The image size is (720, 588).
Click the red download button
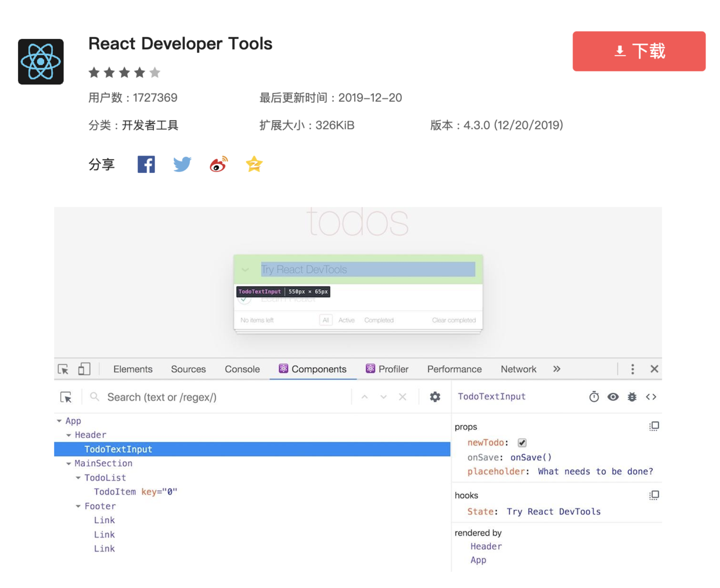[639, 51]
